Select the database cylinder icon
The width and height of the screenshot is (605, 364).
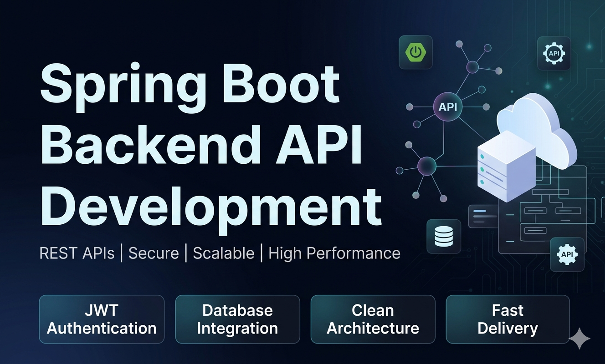(x=443, y=237)
